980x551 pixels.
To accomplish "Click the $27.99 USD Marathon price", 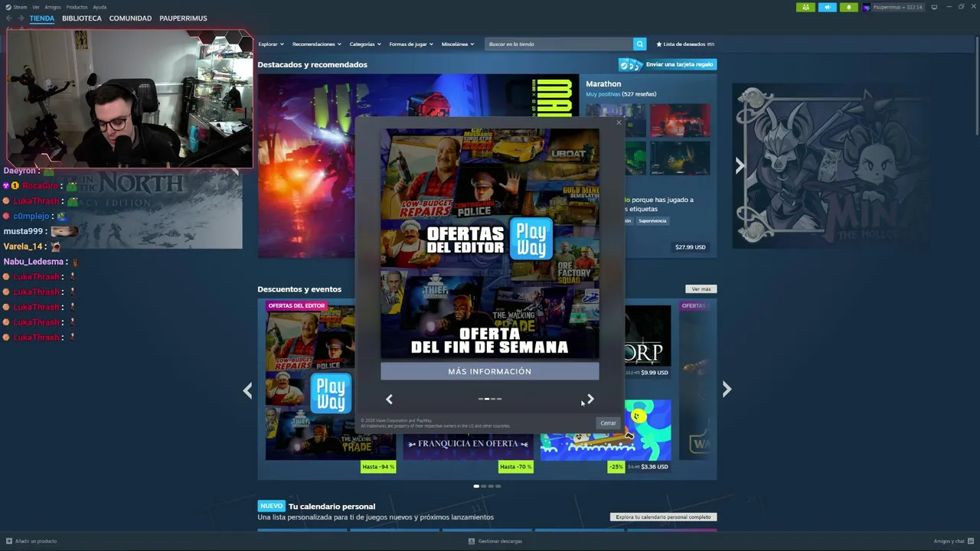I will pyautogui.click(x=690, y=247).
